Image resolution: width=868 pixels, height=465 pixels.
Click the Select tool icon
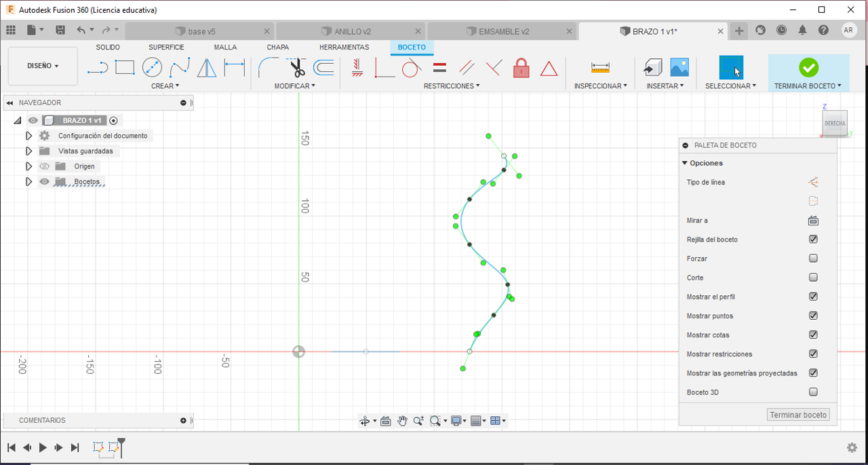pyautogui.click(x=731, y=68)
